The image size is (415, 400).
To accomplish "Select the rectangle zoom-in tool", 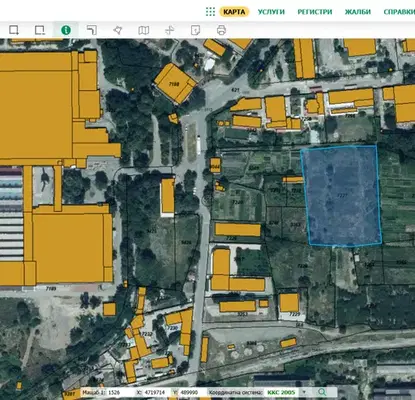I will (x=14, y=30).
